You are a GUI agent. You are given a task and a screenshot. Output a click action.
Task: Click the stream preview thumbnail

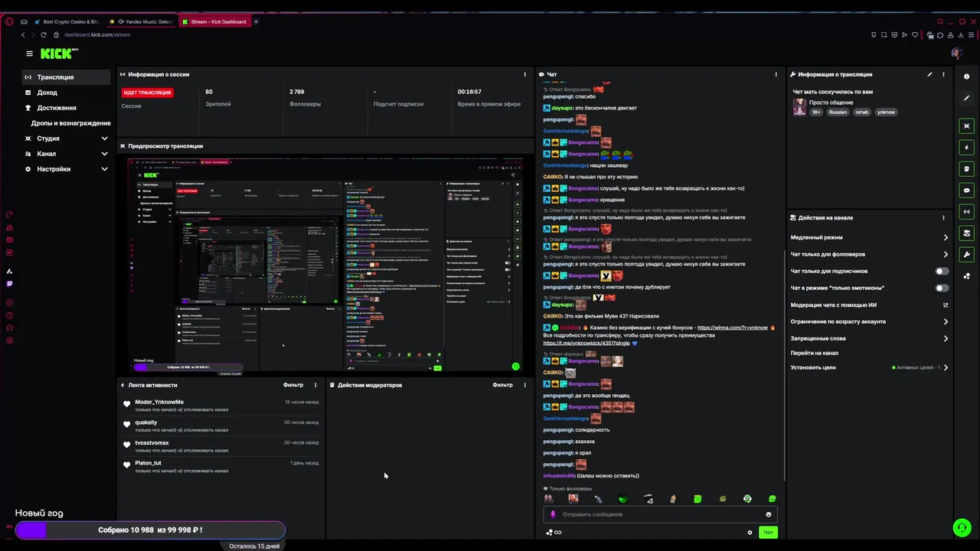(325, 266)
